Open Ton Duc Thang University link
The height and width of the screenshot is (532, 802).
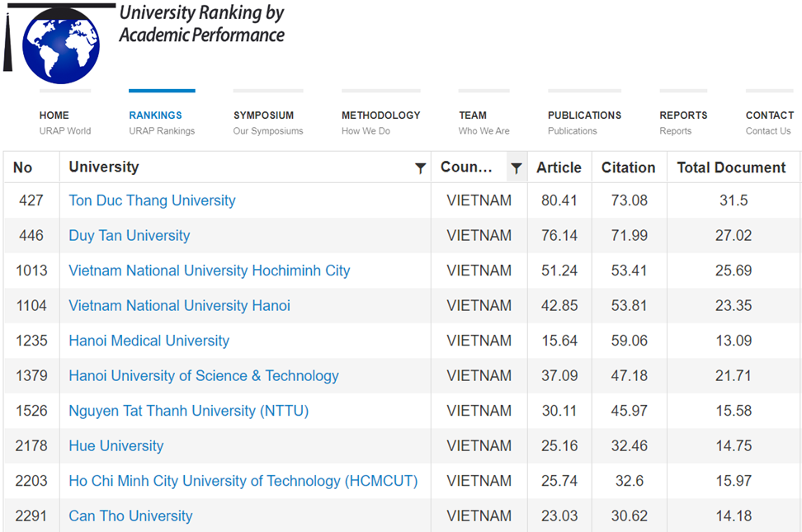click(152, 200)
